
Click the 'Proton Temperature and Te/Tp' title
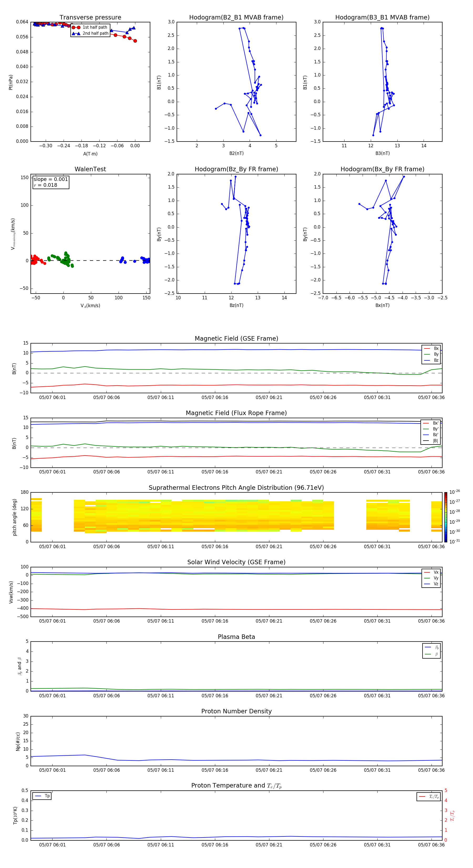click(x=236, y=786)
